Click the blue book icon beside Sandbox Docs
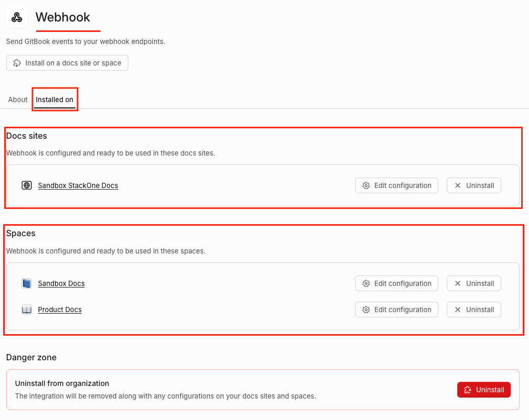This screenshot has width=529, height=420. click(x=27, y=283)
